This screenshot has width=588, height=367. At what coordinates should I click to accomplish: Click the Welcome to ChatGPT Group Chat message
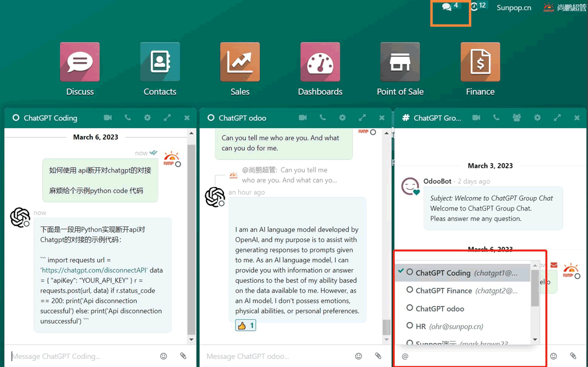(x=493, y=208)
